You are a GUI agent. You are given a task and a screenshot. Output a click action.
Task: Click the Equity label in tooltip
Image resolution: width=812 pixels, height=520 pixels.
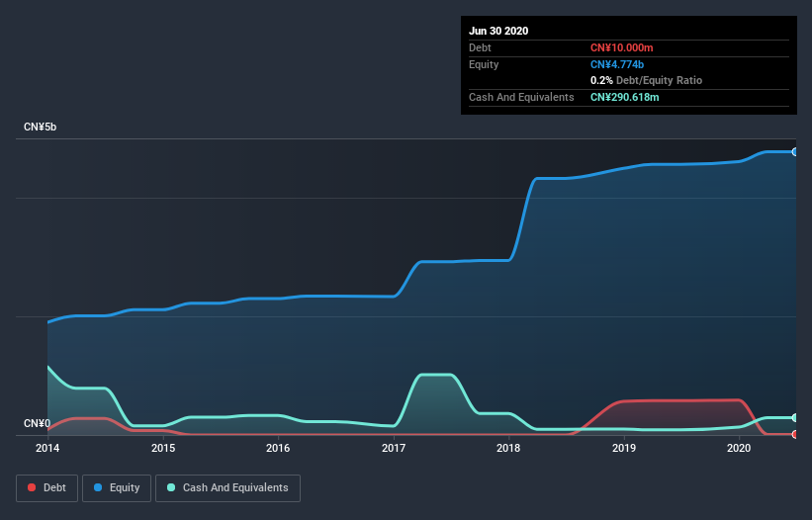point(484,64)
